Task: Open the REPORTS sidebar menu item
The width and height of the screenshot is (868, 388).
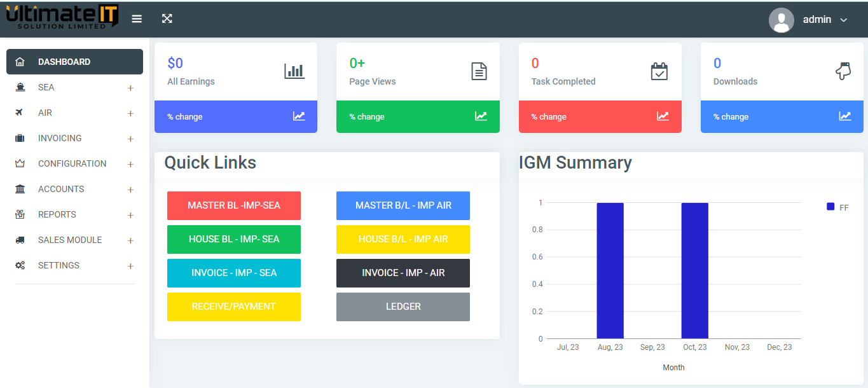Action: (x=74, y=214)
